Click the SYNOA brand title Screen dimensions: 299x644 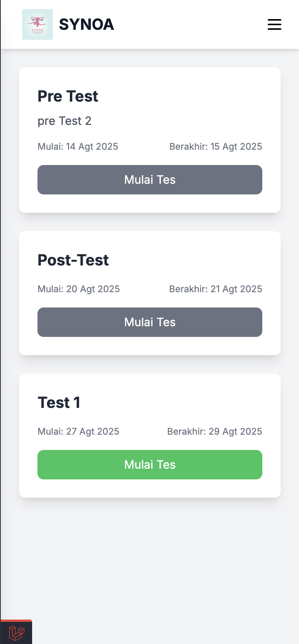[86, 24]
